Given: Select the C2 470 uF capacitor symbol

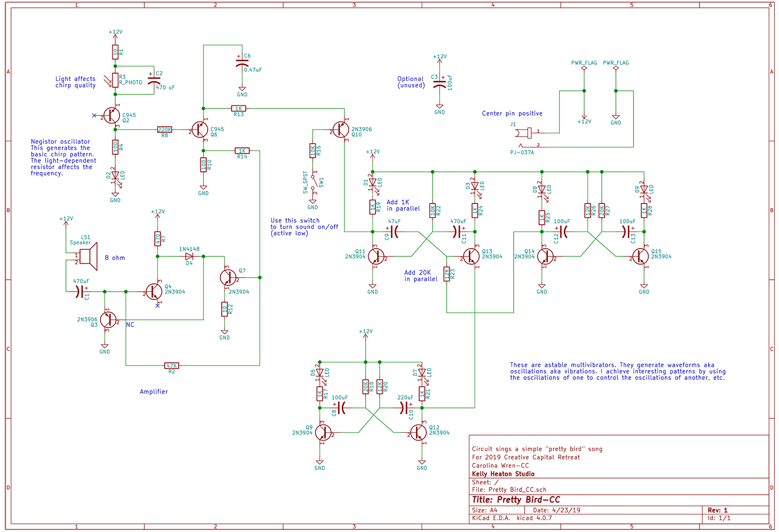Looking at the screenshot, I should point(154,79).
